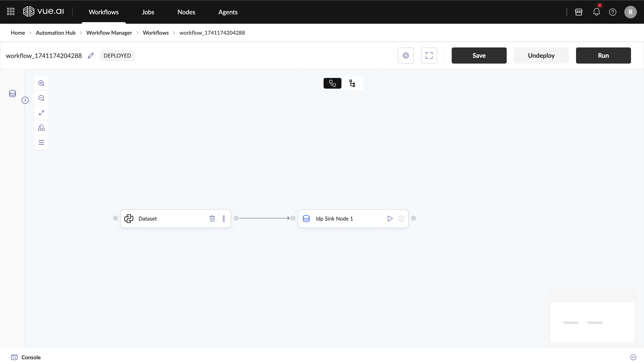Click the canvas lock toggle icon
The height and width of the screenshot is (364, 644).
click(41, 128)
